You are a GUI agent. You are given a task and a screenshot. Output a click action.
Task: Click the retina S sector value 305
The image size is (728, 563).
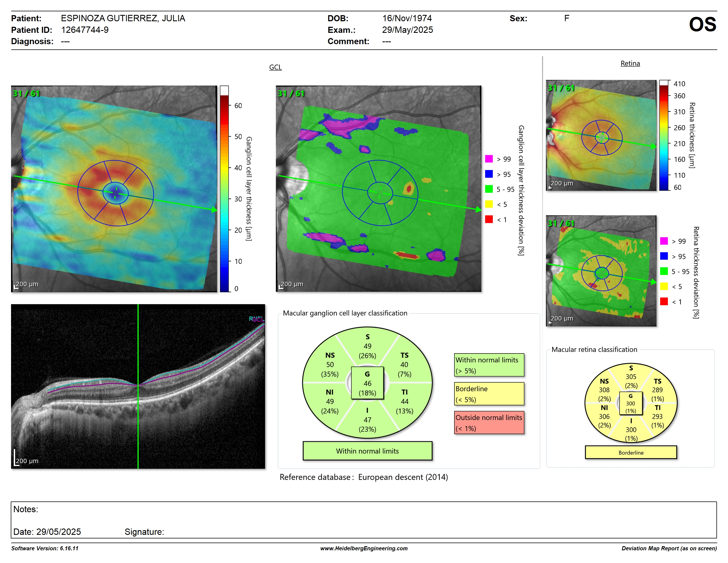point(631,376)
